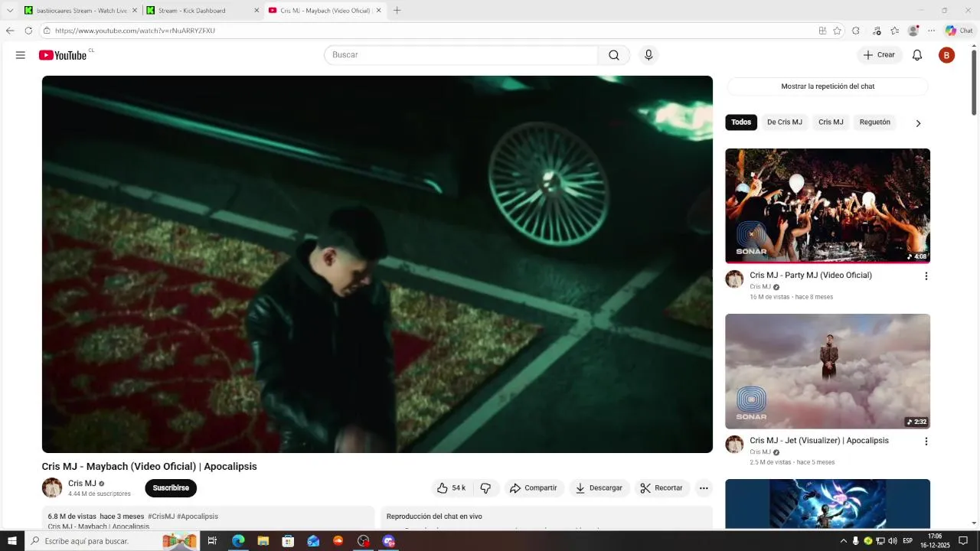Viewport: 980px width, 551px height.
Task: Open a new browser tab
Action: [397, 11]
